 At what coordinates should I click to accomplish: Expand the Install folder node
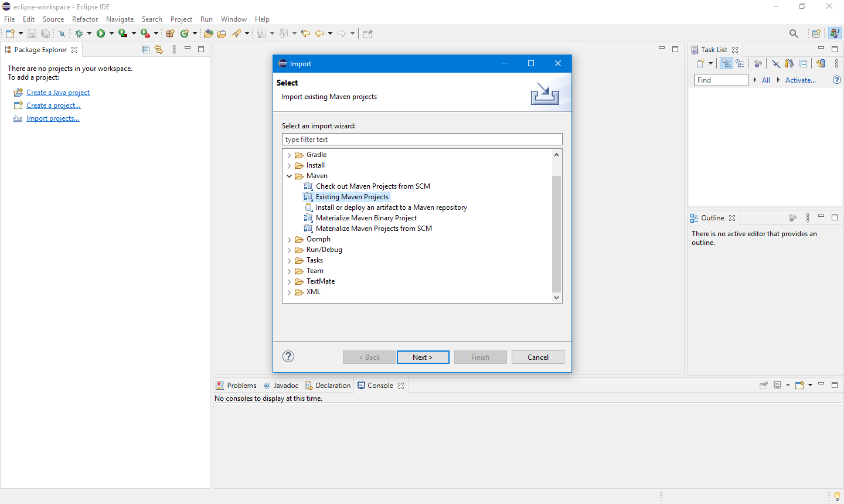click(290, 166)
